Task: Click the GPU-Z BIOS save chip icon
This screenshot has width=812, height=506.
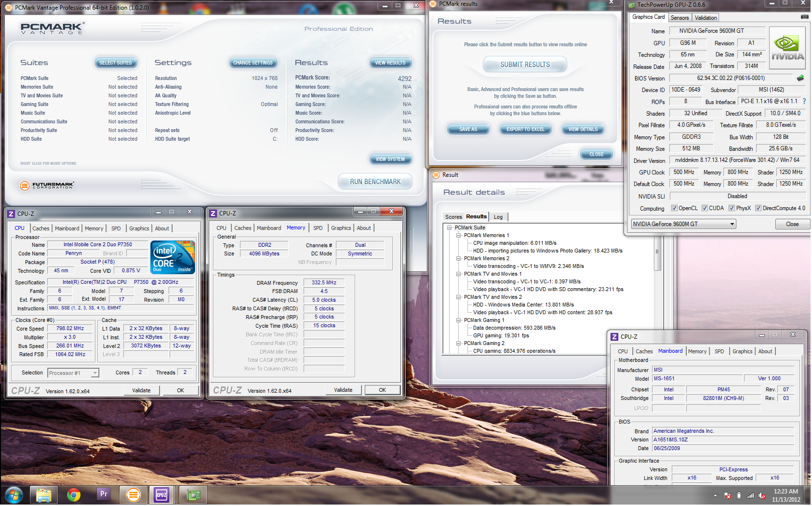Action: [x=800, y=78]
